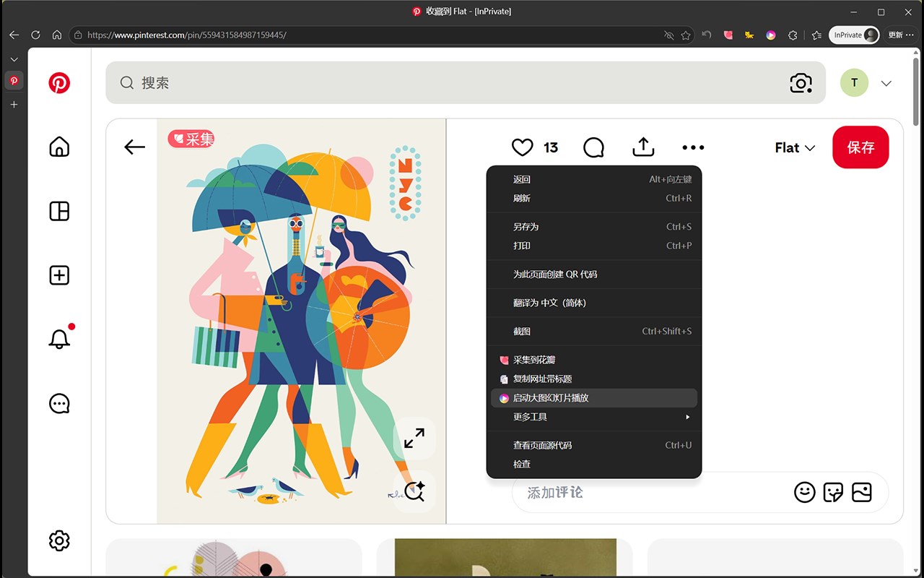924x578 pixels.
Task: Open the emoji picker in comment box
Action: (x=804, y=492)
